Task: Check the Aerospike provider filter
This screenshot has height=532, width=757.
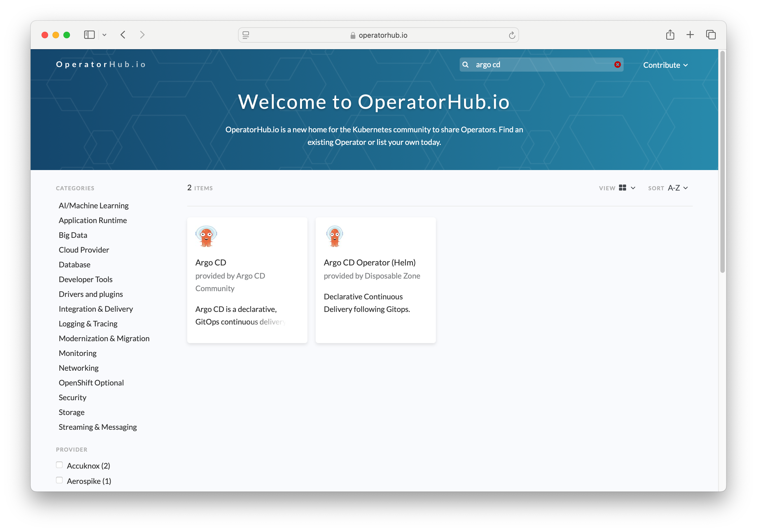Action: pos(59,480)
